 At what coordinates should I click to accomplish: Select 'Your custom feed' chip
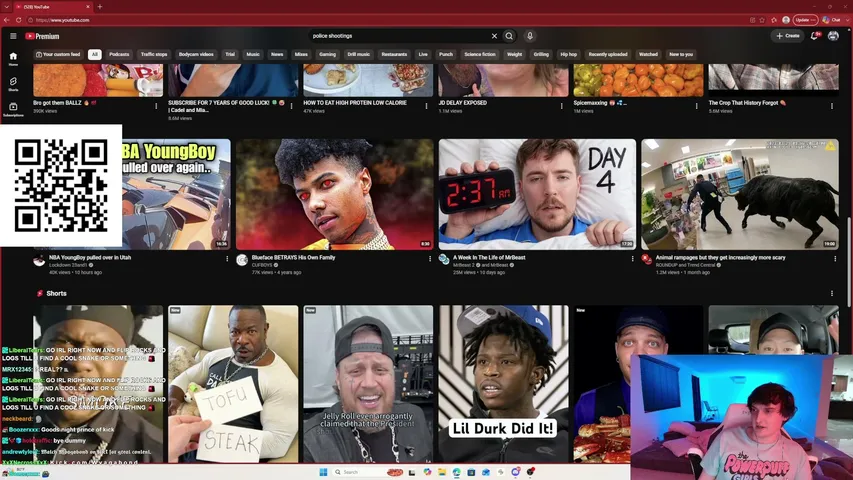tap(58, 54)
